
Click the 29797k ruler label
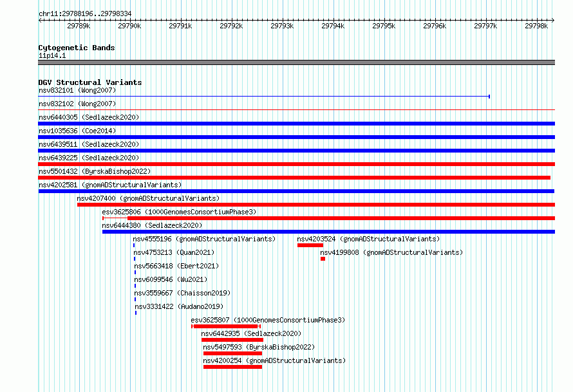[485, 26]
